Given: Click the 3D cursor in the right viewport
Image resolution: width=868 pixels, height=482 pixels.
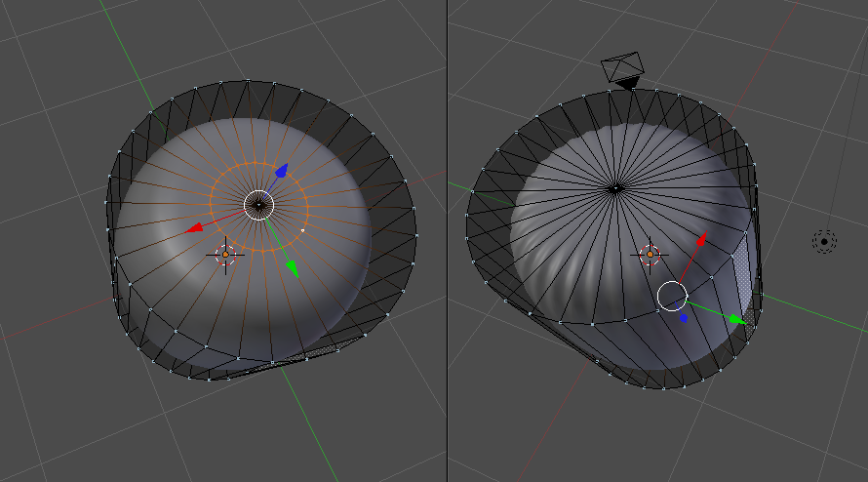Looking at the screenshot, I should pos(650,255).
